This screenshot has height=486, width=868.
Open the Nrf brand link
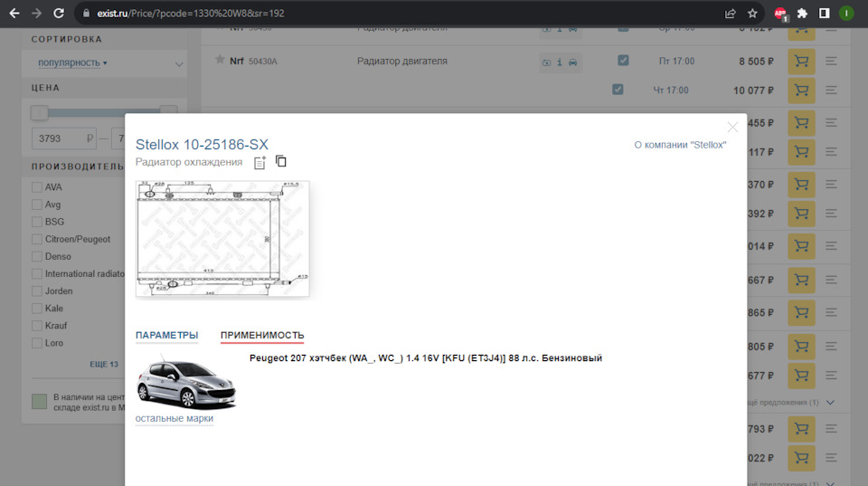(237, 61)
